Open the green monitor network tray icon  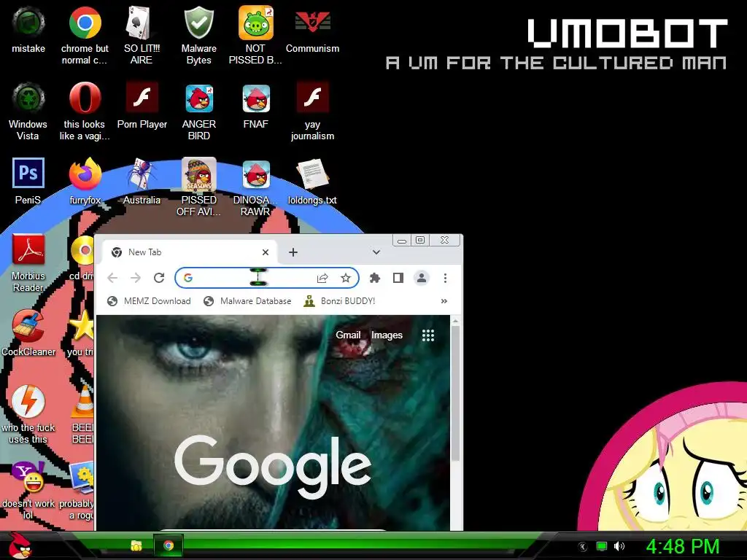coord(602,546)
